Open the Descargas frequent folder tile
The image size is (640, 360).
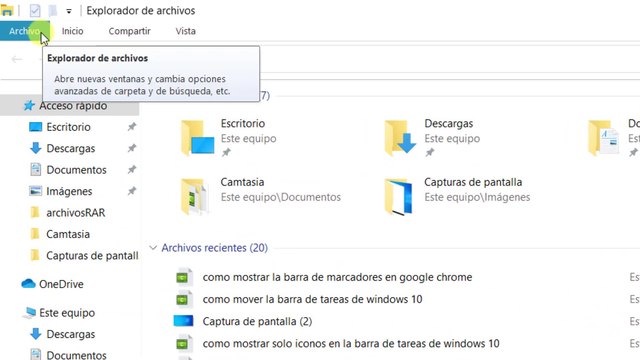pyautogui.click(x=432, y=138)
